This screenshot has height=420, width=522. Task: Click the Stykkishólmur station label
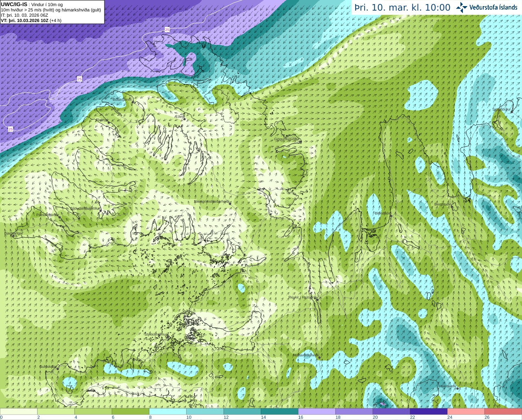(156, 334)
